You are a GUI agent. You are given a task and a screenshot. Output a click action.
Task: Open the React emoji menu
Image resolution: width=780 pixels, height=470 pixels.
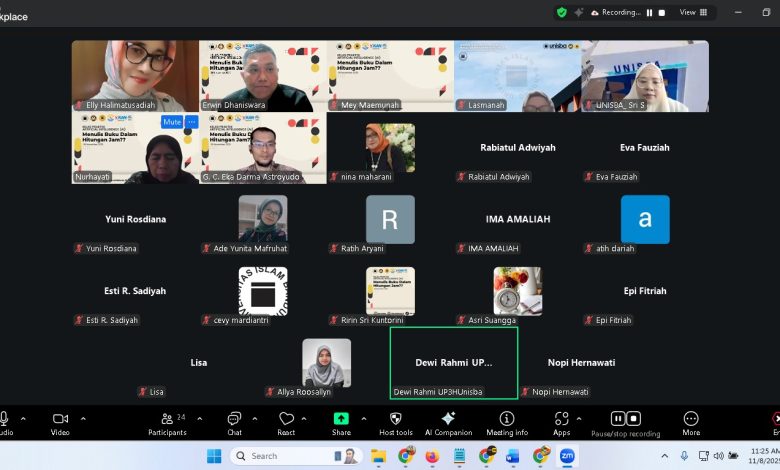pyautogui.click(x=287, y=421)
